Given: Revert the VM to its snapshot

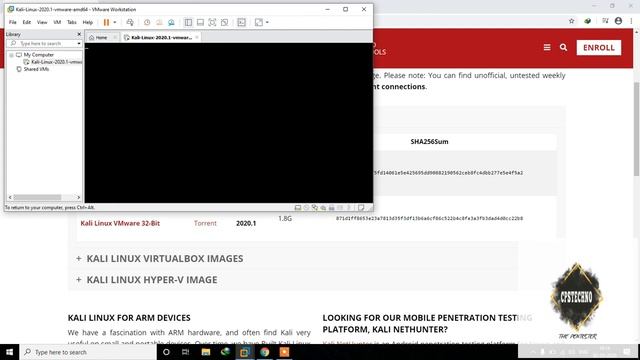Looking at the screenshot, I should [159, 22].
